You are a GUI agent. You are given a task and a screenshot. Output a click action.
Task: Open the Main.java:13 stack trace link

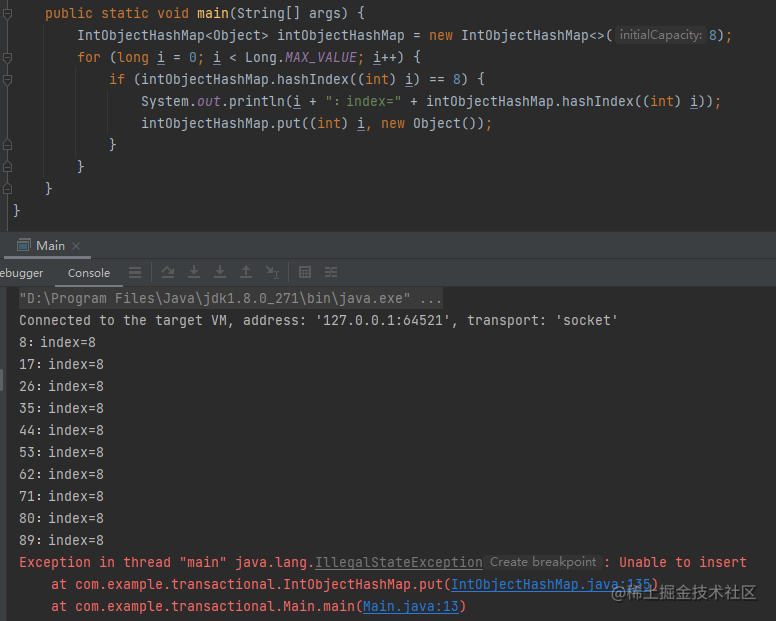coord(411,607)
